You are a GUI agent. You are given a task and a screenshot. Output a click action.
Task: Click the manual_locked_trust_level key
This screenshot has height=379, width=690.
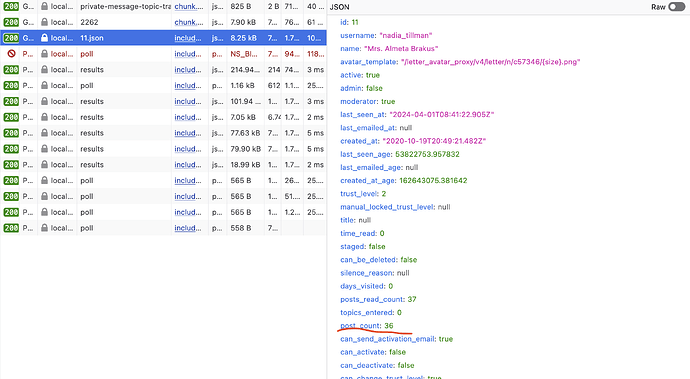(387, 207)
